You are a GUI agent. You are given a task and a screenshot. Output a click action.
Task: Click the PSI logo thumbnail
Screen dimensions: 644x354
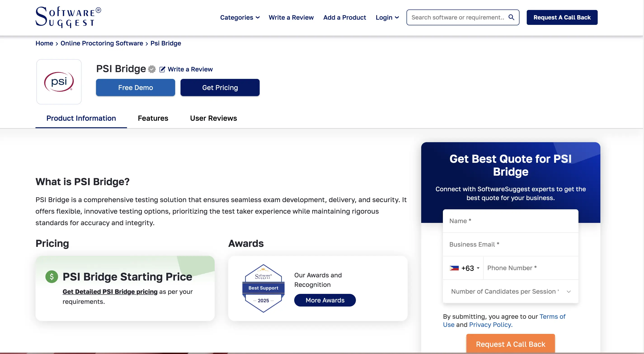pos(59,82)
